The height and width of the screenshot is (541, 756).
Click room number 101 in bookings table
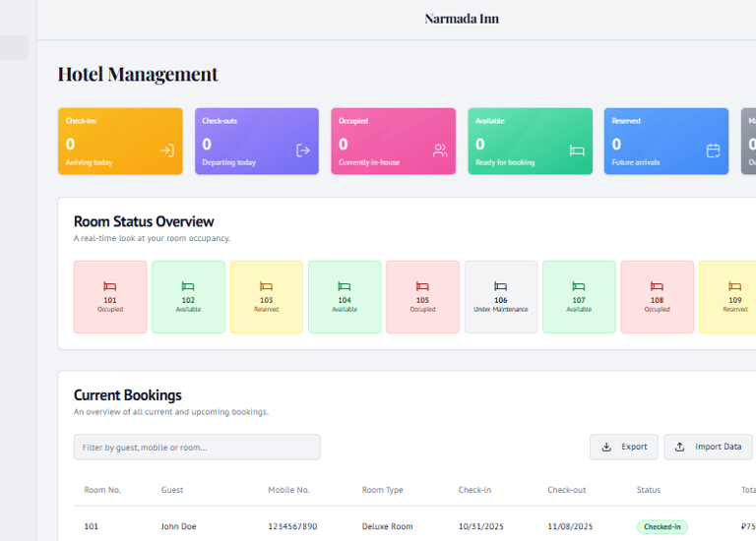point(92,526)
